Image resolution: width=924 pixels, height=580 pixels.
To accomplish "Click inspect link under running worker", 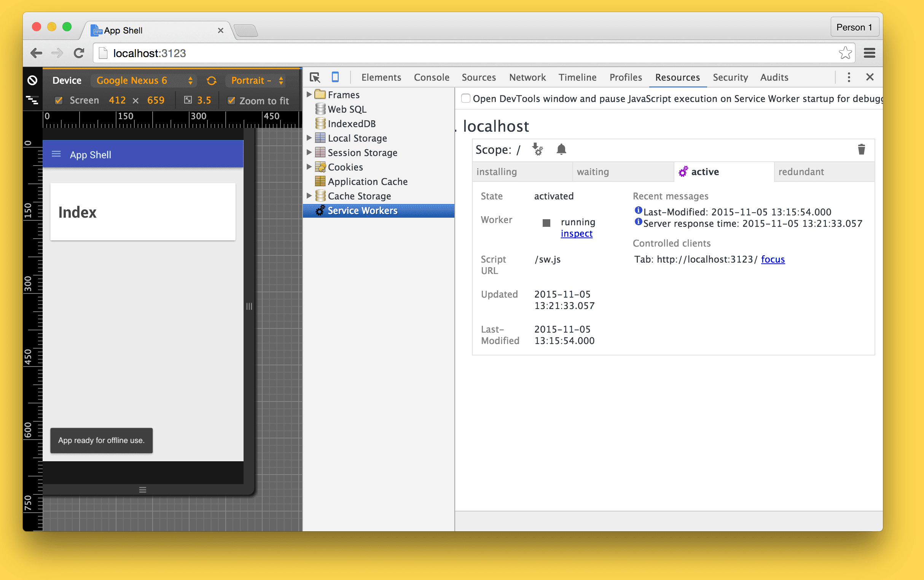I will coord(575,233).
